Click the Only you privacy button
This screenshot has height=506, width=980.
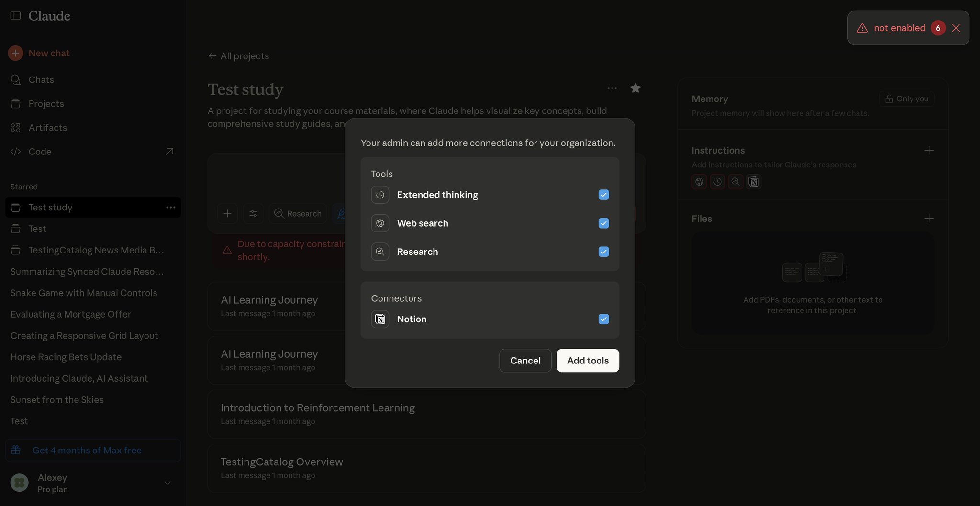click(906, 99)
